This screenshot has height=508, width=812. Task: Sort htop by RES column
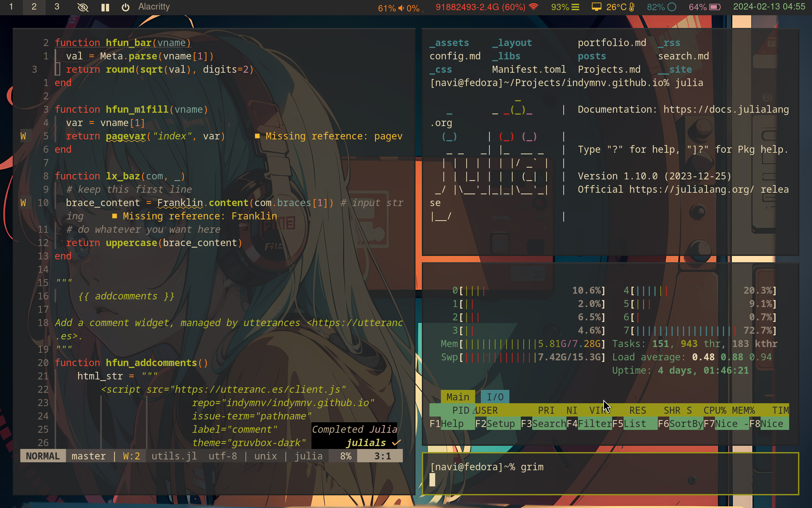(x=638, y=410)
